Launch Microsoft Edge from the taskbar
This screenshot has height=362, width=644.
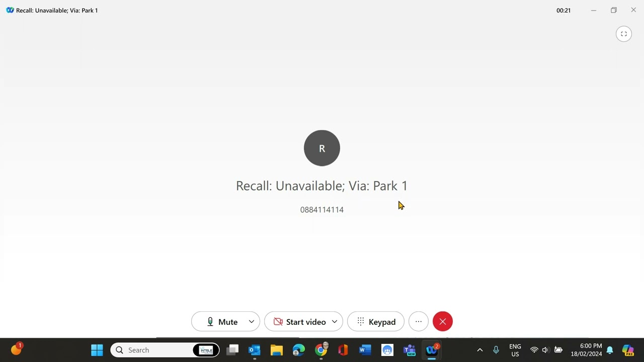299,350
